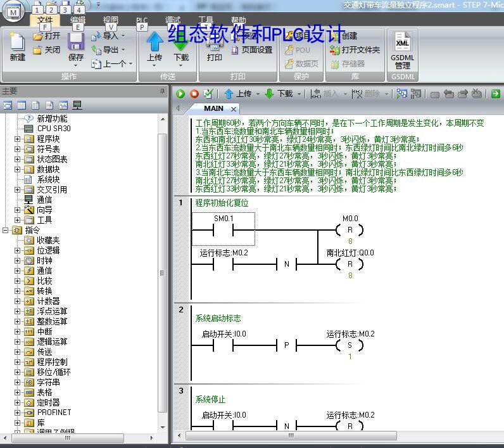This screenshot has height=448, width=504.
Task: Open dropdown arrow next to toolbar 上传
Action: point(258,94)
